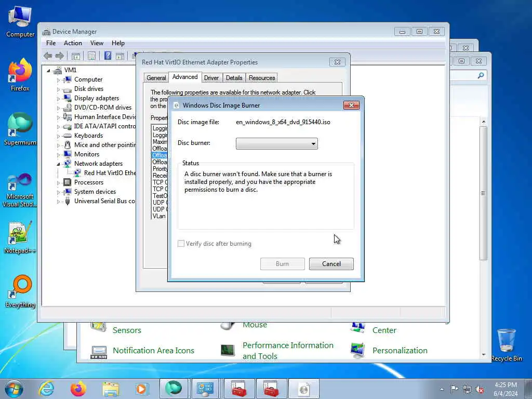Open the file Explorer folder on taskbar
The height and width of the screenshot is (399, 532).
[111, 389]
